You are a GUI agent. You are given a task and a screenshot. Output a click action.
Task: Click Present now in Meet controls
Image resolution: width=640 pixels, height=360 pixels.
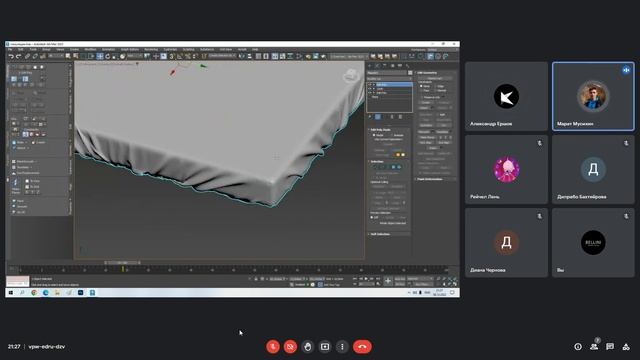tap(325, 347)
